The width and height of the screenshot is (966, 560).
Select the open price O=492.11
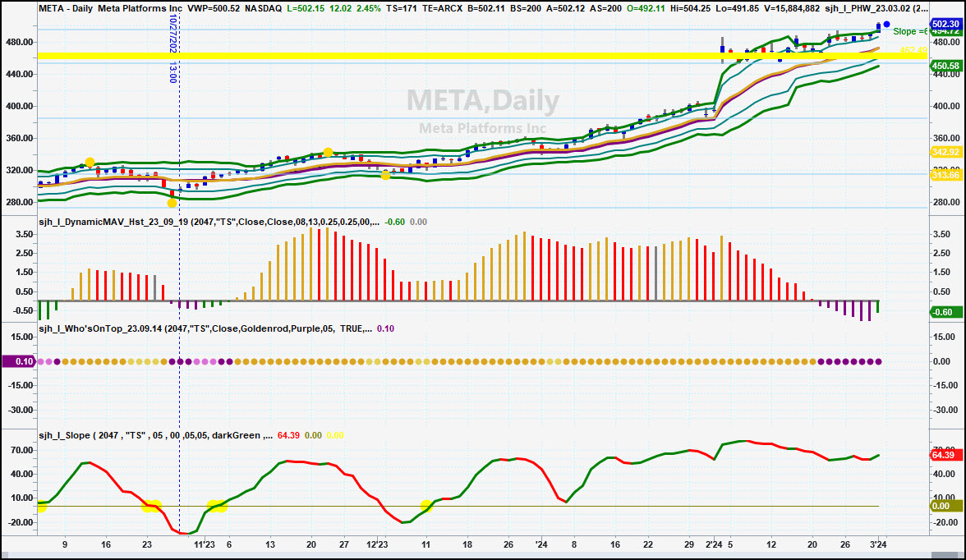pos(646,9)
